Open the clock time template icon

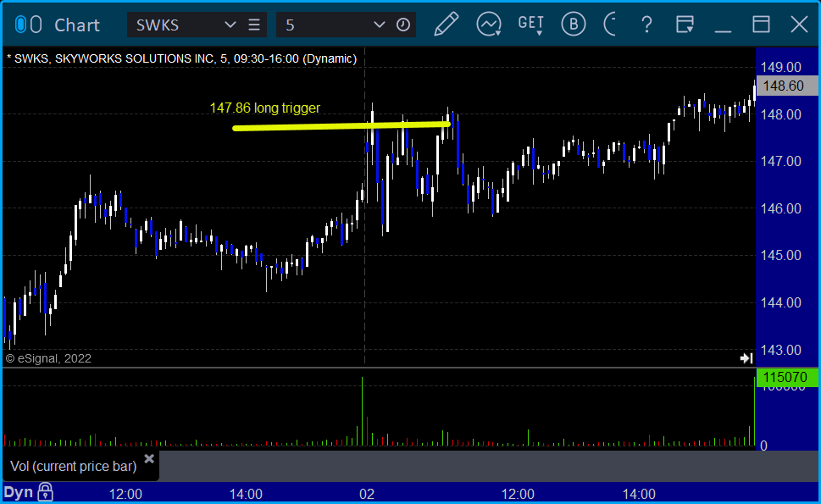(x=403, y=25)
